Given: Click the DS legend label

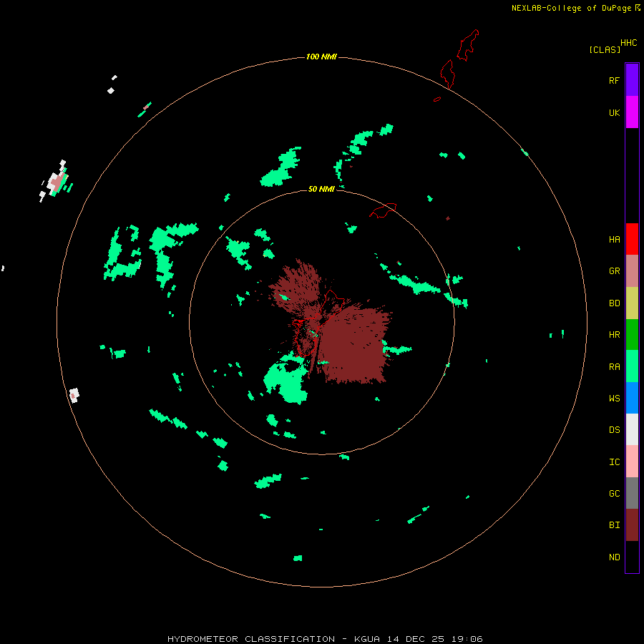Looking at the screenshot, I should (x=614, y=430).
